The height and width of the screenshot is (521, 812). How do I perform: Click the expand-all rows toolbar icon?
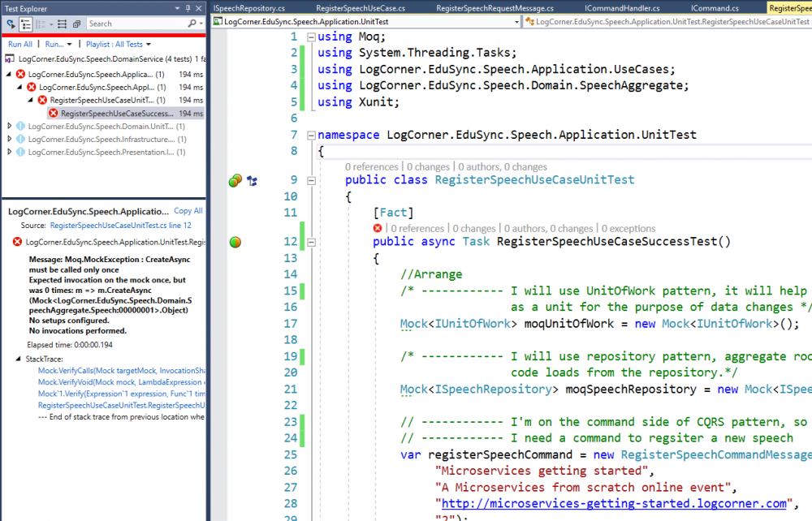[61, 24]
